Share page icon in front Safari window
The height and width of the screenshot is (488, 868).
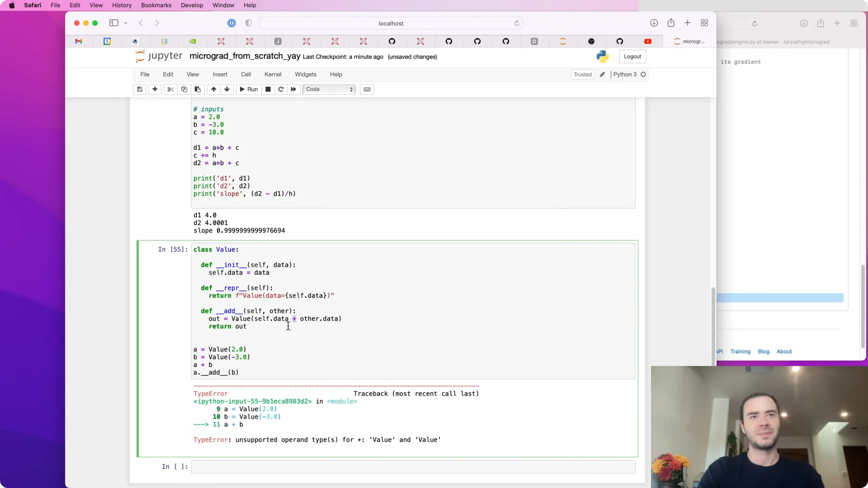point(671,23)
